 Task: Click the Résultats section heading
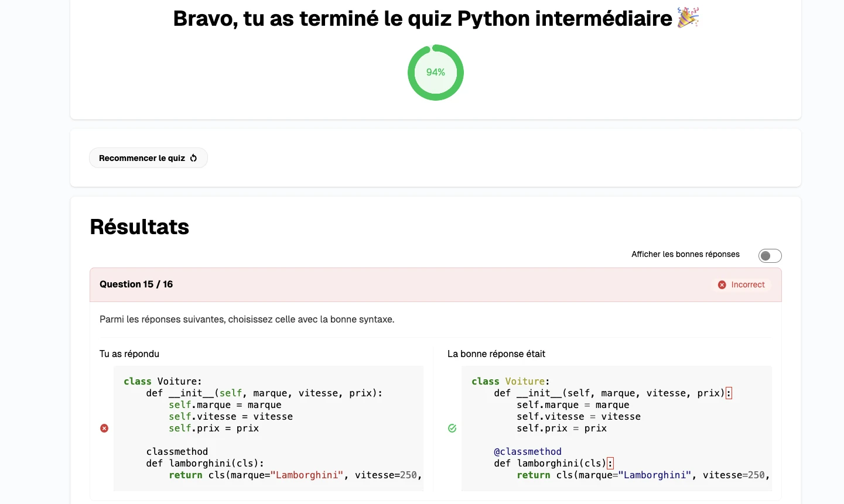[139, 227]
